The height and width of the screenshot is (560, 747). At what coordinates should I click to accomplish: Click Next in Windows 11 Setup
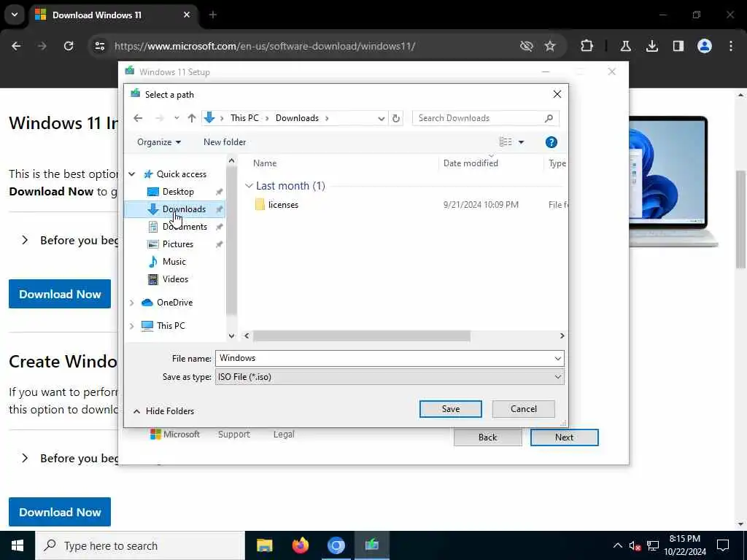pyautogui.click(x=564, y=437)
